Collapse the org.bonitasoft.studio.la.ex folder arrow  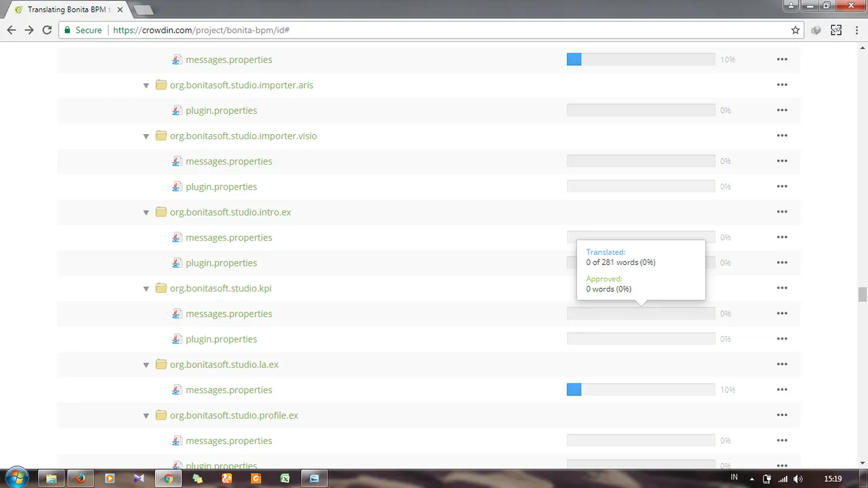[146, 365]
